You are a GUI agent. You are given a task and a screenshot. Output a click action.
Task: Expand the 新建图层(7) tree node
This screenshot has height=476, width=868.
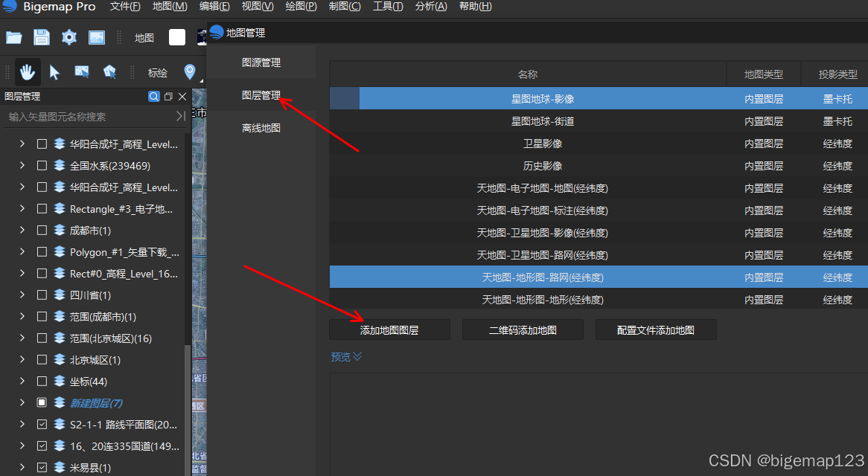click(22, 402)
